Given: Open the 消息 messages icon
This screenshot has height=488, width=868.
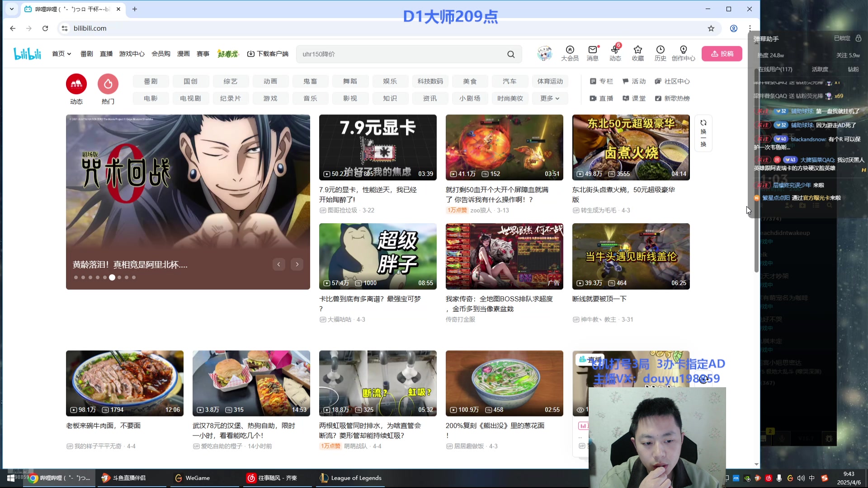Looking at the screenshot, I should pos(592,53).
